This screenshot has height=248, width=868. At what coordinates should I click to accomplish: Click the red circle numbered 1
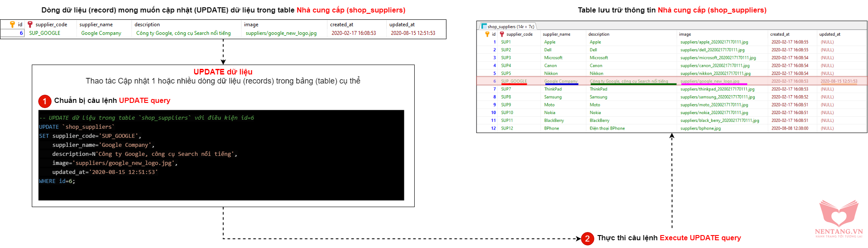point(45,101)
